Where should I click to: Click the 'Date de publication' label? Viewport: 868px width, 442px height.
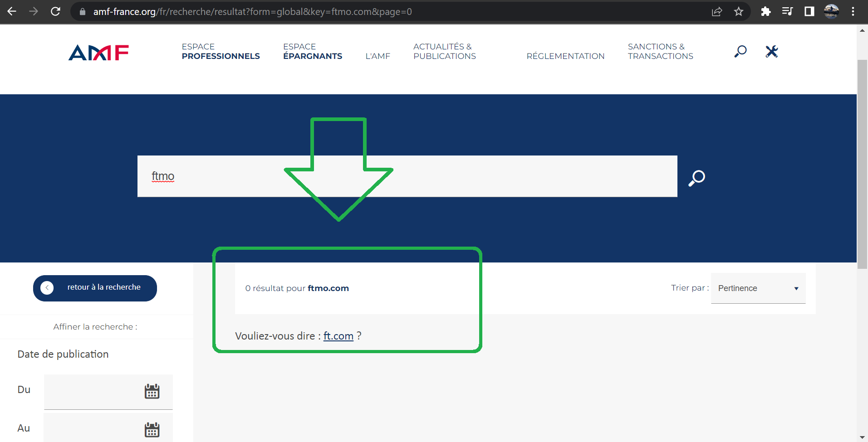coord(63,354)
